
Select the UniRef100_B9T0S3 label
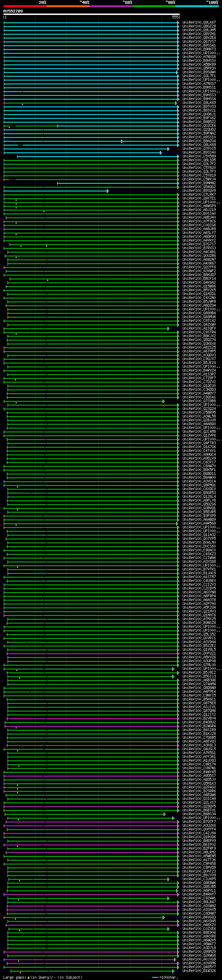199,106
